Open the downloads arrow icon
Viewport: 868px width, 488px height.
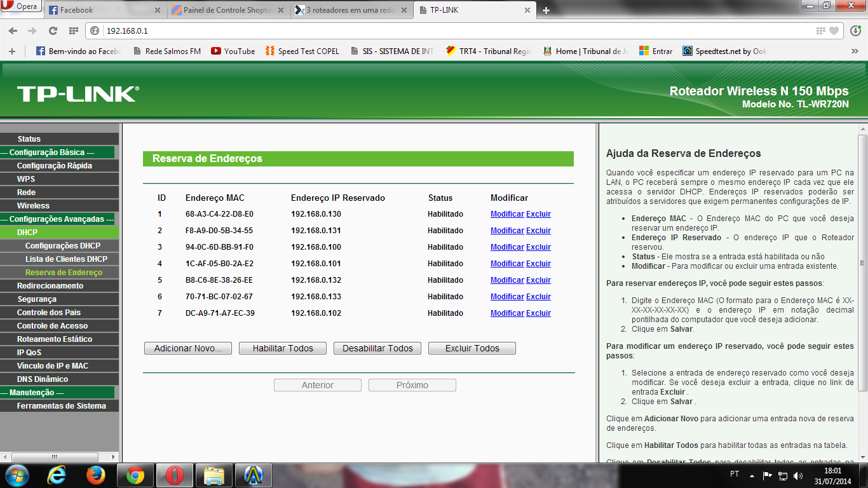[855, 30]
